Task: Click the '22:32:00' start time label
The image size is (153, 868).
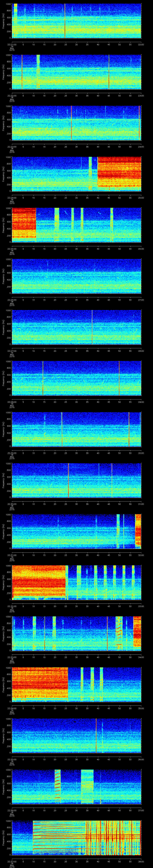Action: 12,606
